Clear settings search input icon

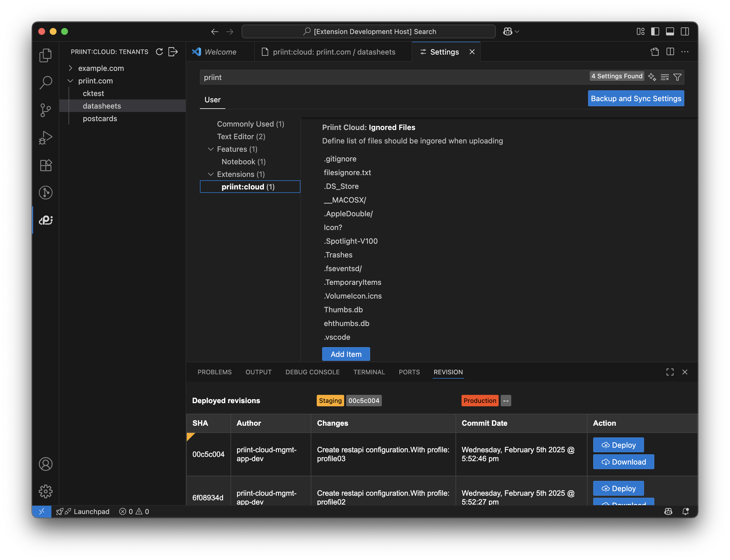point(664,77)
